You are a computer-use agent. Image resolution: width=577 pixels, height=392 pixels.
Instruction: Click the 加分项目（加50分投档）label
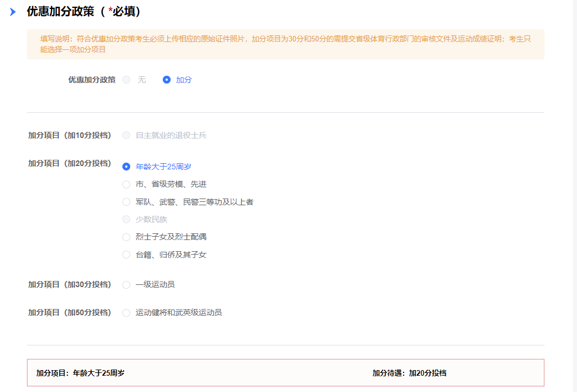point(70,312)
